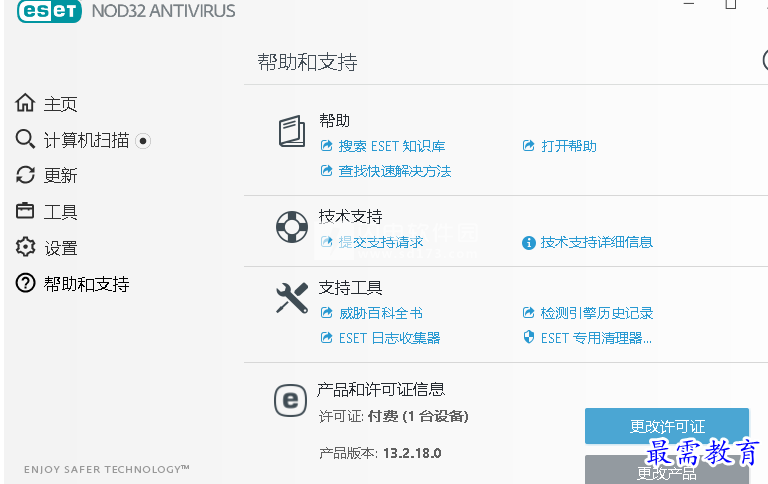The image size is (768, 484).
Task: Click the scan status indicator next to 计算机扫描
Action: (143, 141)
